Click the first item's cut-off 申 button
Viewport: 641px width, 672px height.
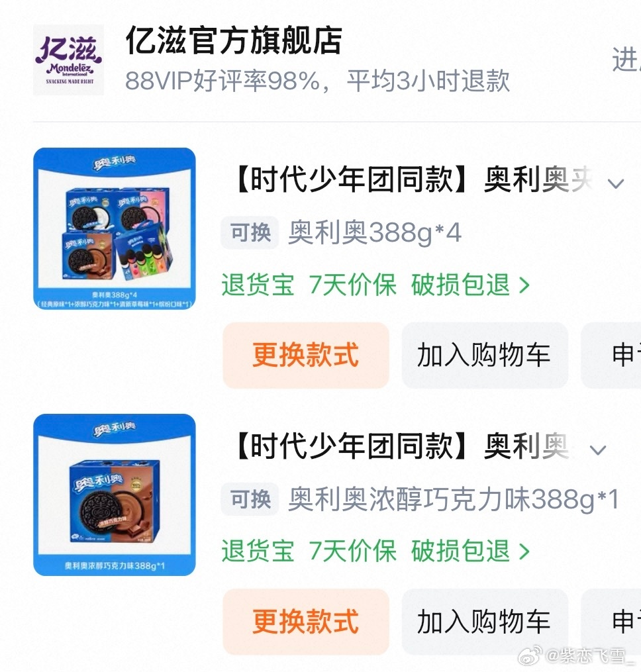(x=611, y=356)
